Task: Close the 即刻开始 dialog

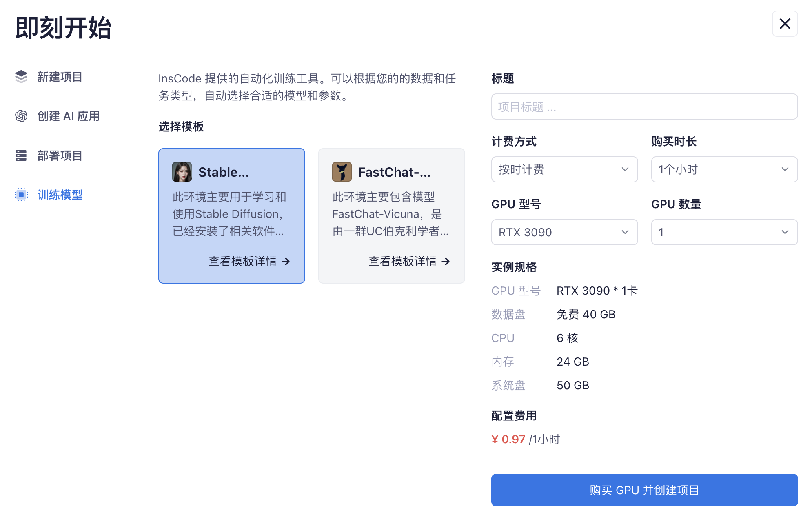Action: (x=785, y=24)
